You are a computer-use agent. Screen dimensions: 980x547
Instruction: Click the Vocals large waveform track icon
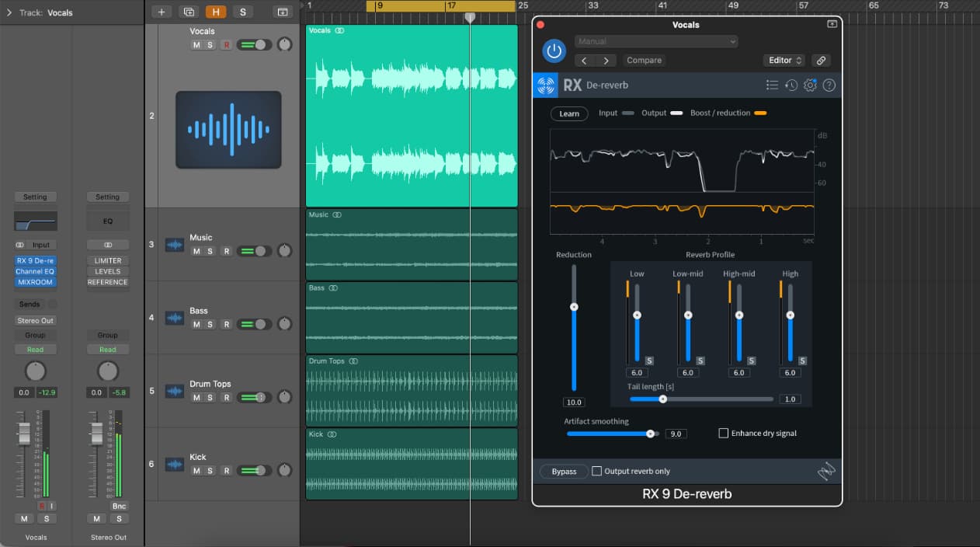pos(228,130)
